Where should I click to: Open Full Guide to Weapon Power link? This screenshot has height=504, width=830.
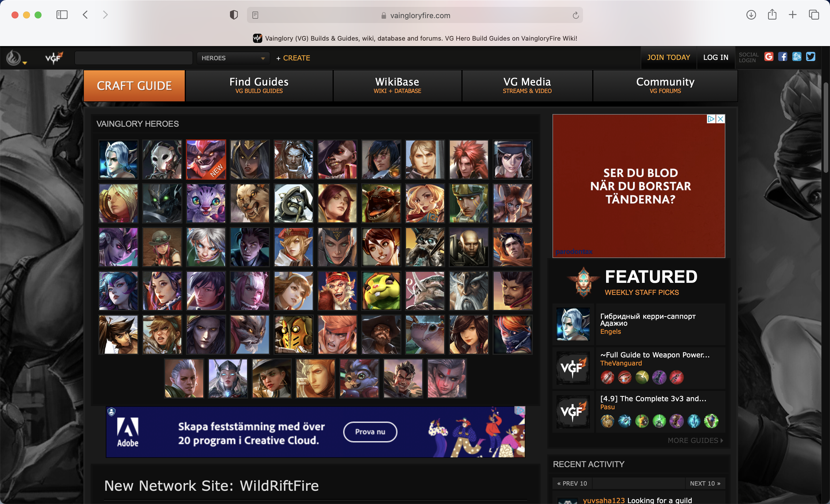654,354
